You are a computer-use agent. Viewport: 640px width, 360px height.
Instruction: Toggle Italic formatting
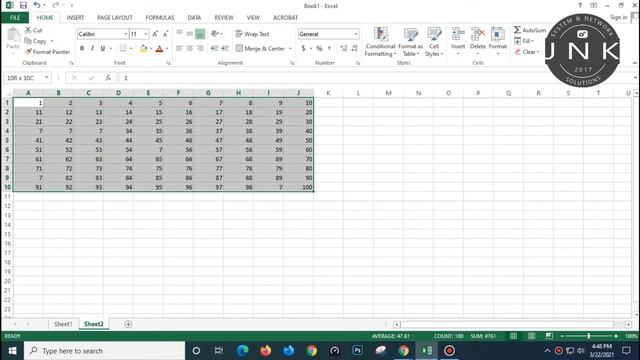click(x=92, y=49)
